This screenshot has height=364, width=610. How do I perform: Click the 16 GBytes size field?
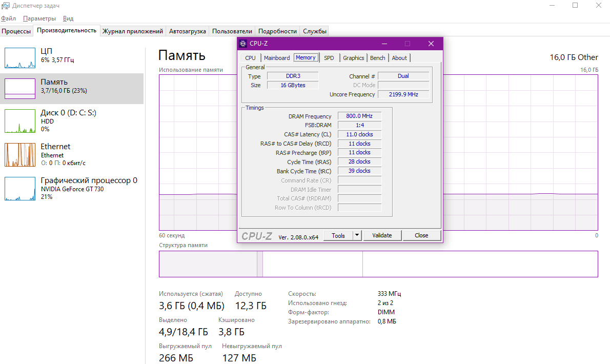293,85
